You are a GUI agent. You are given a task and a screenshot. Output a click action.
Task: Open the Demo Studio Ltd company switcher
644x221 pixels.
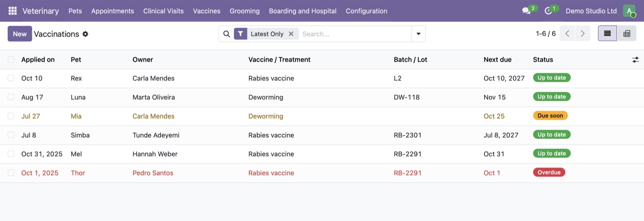591,11
